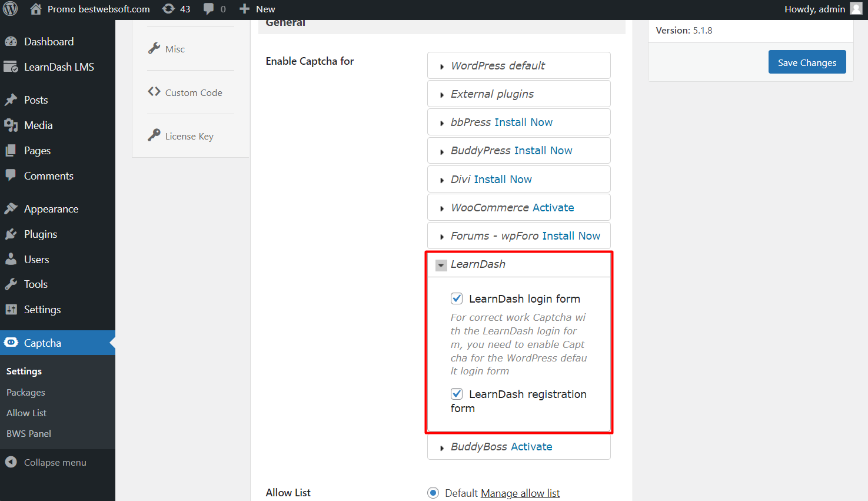868x501 pixels.
Task: Expand the bbPress section arrow
Action: coord(442,123)
